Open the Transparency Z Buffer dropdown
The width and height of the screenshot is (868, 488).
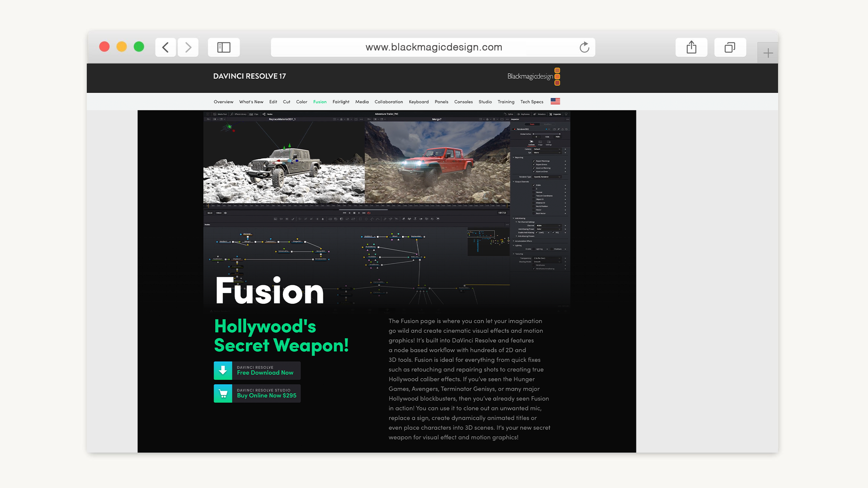[x=547, y=258]
